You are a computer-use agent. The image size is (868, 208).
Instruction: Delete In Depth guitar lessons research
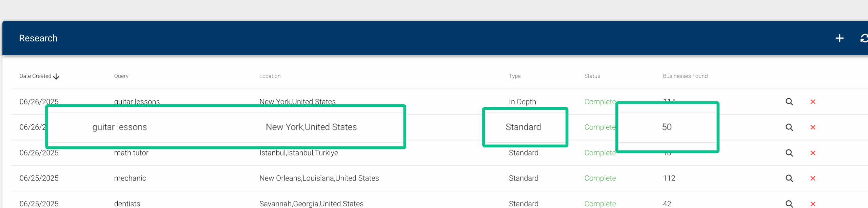(813, 102)
